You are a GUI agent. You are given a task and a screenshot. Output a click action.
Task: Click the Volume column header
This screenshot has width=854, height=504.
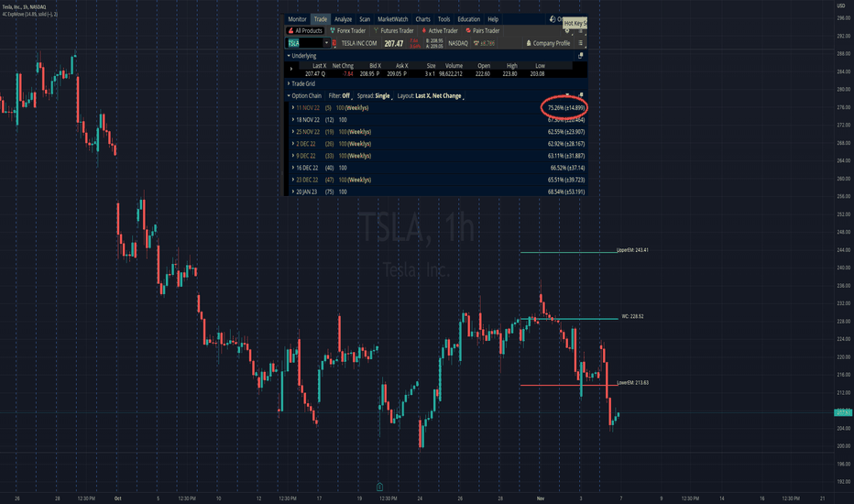454,66
